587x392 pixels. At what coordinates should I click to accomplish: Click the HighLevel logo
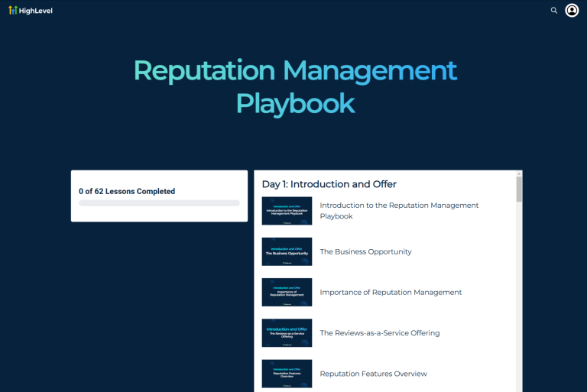[x=13, y=11]
